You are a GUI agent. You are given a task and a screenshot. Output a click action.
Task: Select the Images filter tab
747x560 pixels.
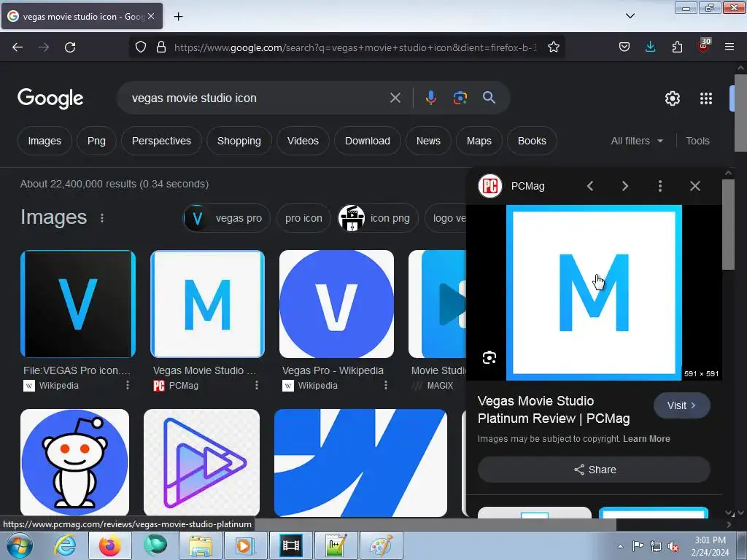tap(44, 141)
